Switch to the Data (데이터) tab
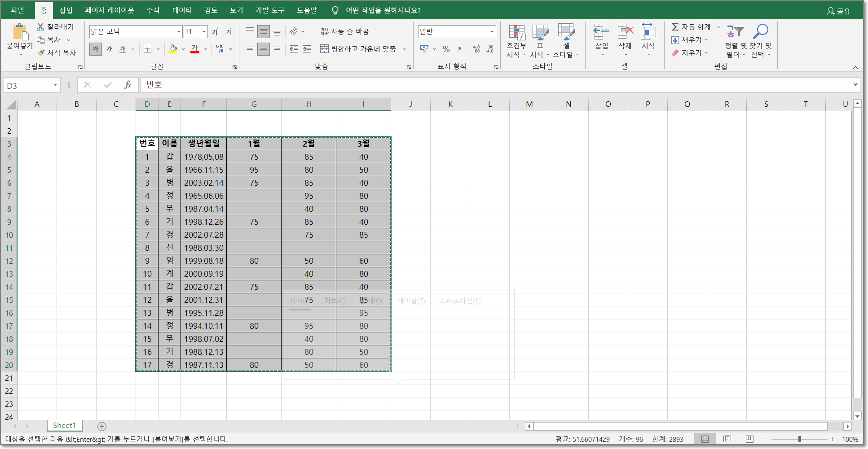Screen dimensions: 868x449 pos(182,10)
